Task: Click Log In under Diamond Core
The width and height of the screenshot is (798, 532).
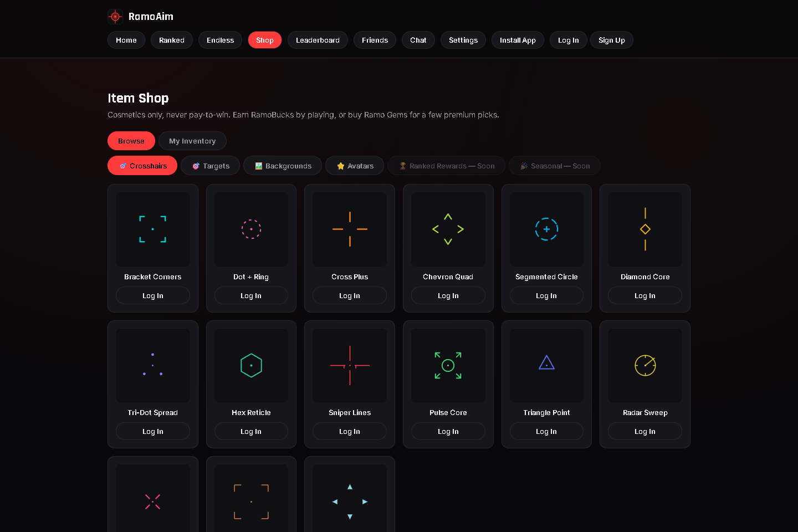Action: pos(645,295)
